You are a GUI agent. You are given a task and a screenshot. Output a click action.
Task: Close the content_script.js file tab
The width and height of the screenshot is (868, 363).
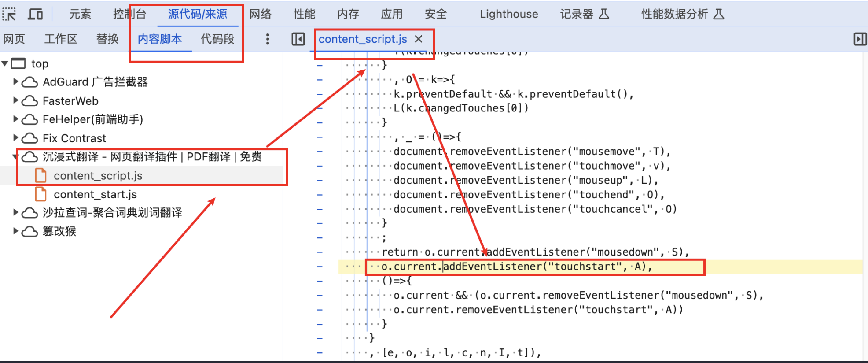coord(419,39)
